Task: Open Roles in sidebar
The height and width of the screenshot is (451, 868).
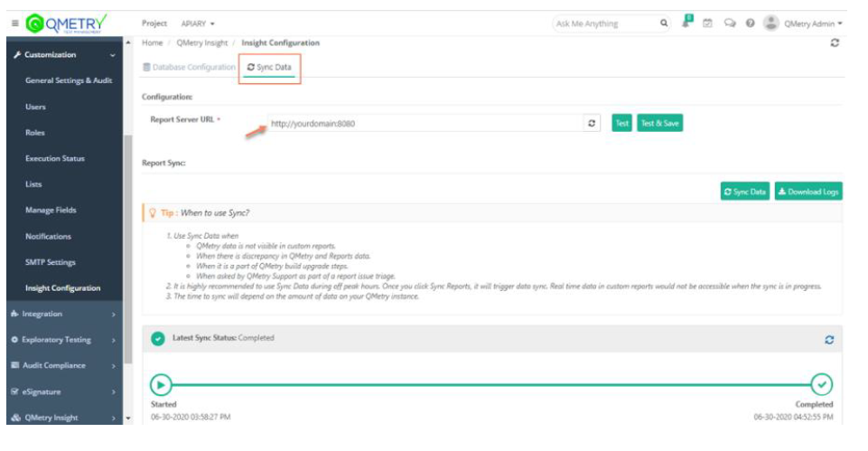Action: [x=35, y=133]
